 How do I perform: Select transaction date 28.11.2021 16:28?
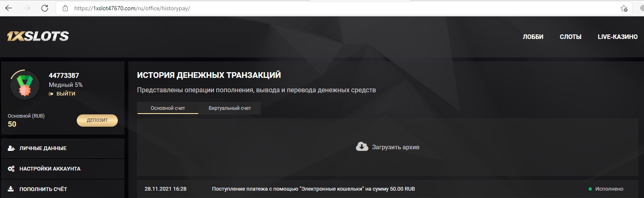point(165,189)
